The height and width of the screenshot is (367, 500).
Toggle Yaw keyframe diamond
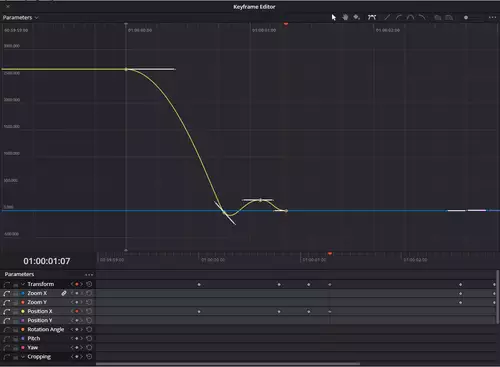(x=76, y=347)
